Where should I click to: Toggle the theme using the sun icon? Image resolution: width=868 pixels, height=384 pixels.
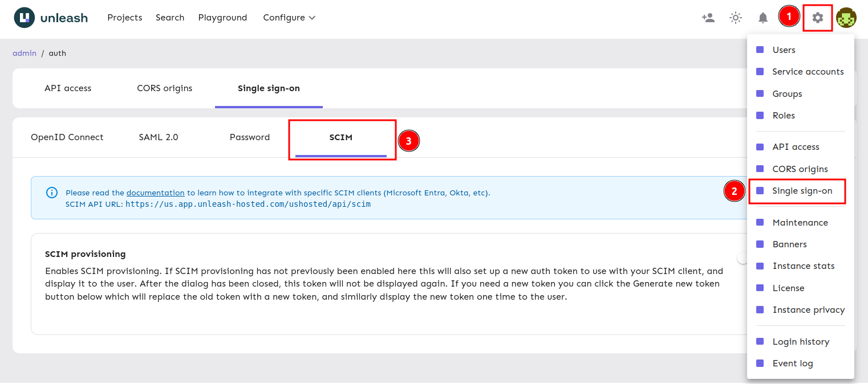735,18
